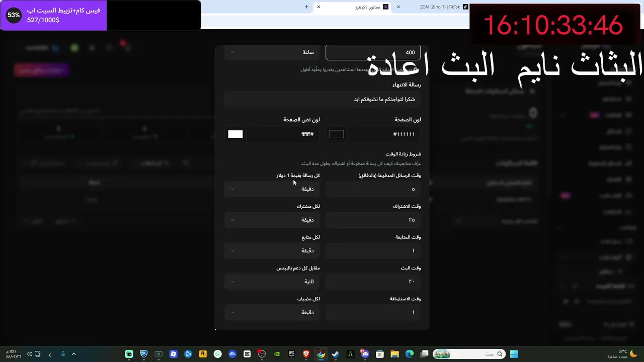Open WhatsApp from the taskbar
The width and height of the screenshot is (644, 362).
pyautogui.click(x=217, y=354)
